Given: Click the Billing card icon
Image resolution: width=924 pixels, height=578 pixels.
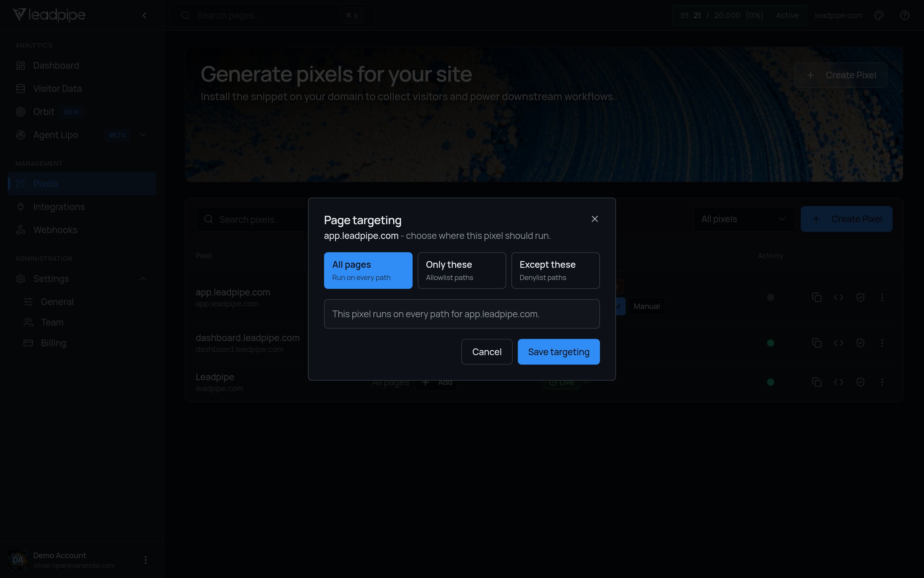Looking at the screenshot, I should click(x=28, y=343).
